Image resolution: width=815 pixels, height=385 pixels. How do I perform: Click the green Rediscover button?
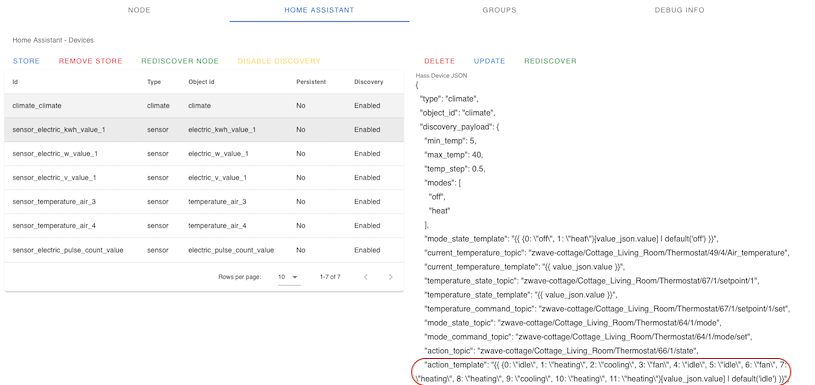point(550,61)
